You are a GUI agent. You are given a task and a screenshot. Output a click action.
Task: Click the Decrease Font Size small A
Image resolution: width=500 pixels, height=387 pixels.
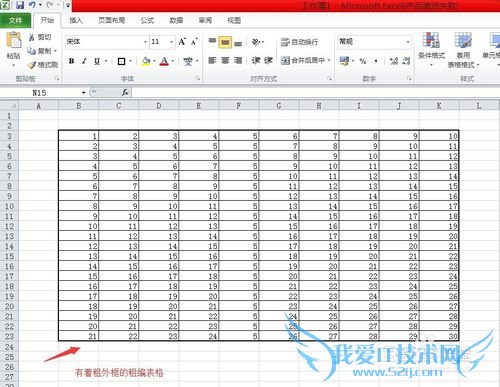194,42
